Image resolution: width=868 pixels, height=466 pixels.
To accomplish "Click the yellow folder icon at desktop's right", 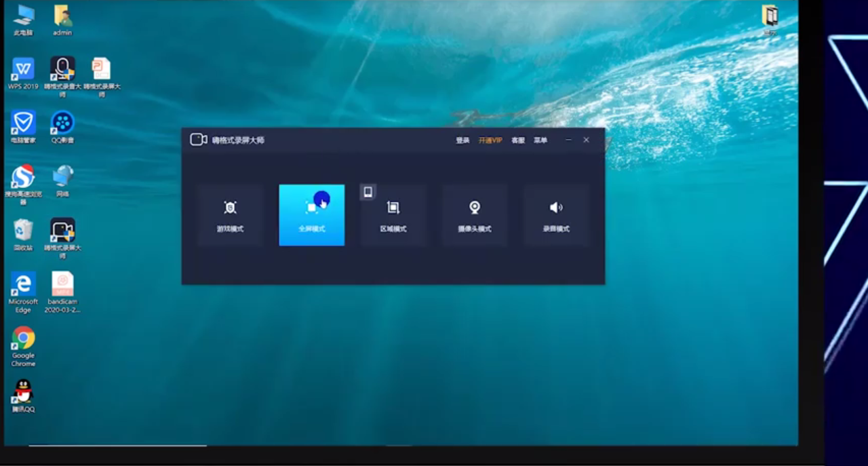I will [770, 19].
